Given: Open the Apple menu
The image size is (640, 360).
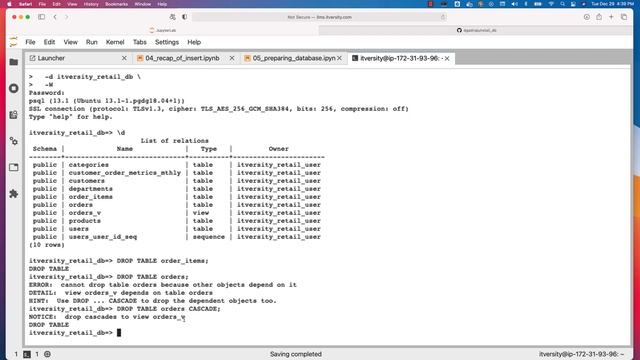Looking at the screenshot, I should click(9, 4).
